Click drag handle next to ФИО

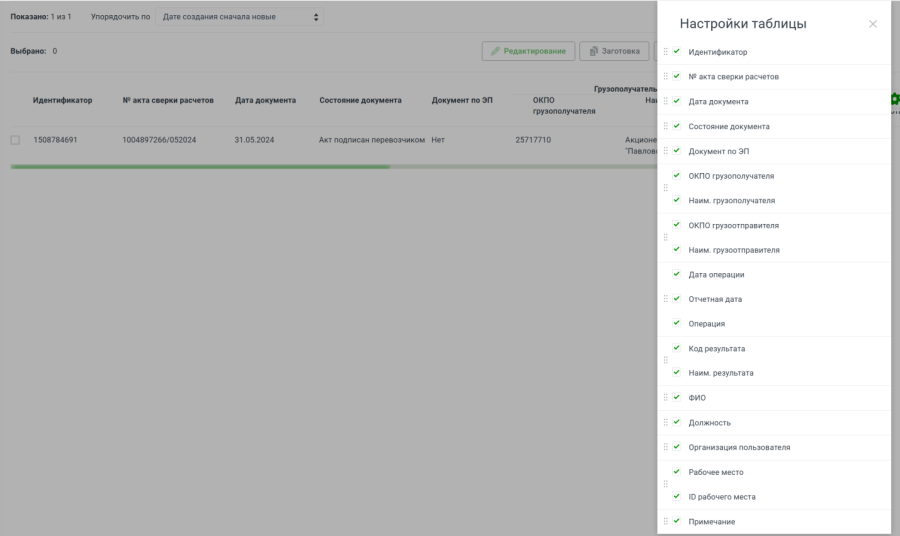pyautogui.click(x=666, y=397)
